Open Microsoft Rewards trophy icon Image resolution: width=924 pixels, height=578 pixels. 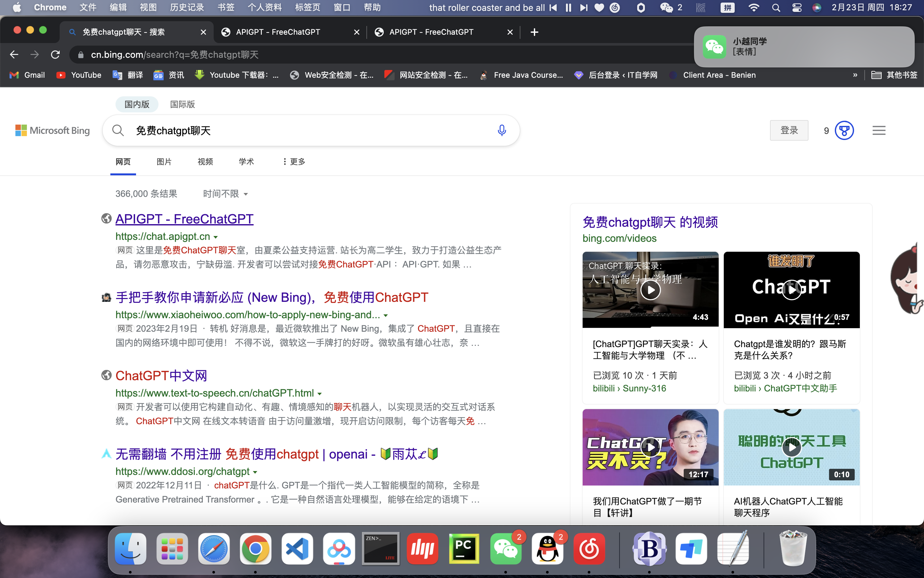coord(844,131)
